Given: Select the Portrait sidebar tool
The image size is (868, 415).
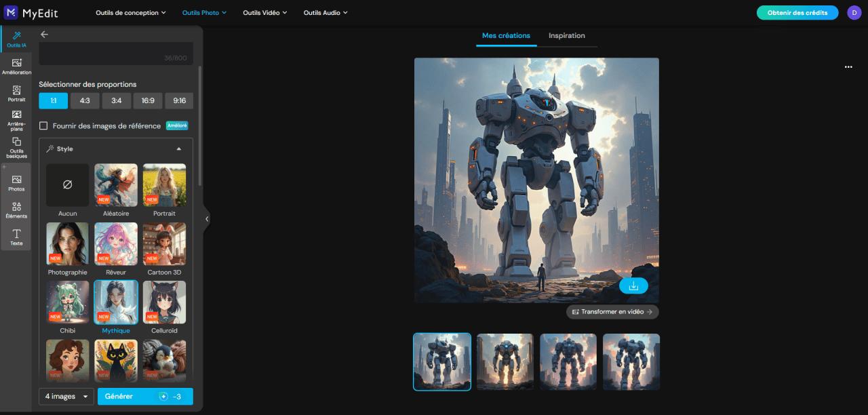Looking at the screenshot, I should click(x=16, y=93).
